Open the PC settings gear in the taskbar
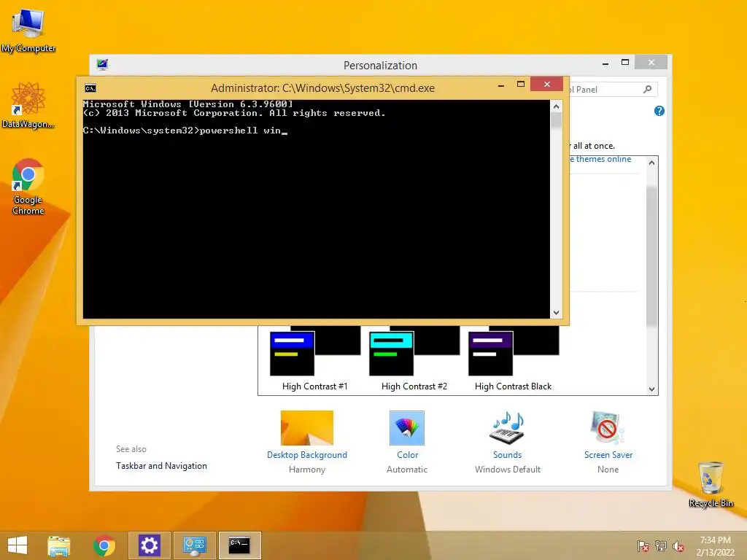Screen dimensions: 747x560 click(149, 545)
